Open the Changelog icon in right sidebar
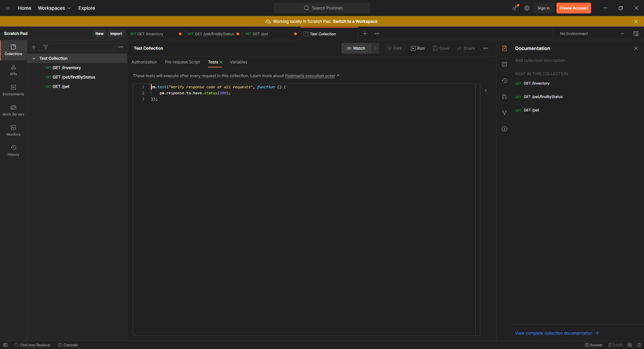The height and width of the screenshot is (349, 644). pos(504,81)
